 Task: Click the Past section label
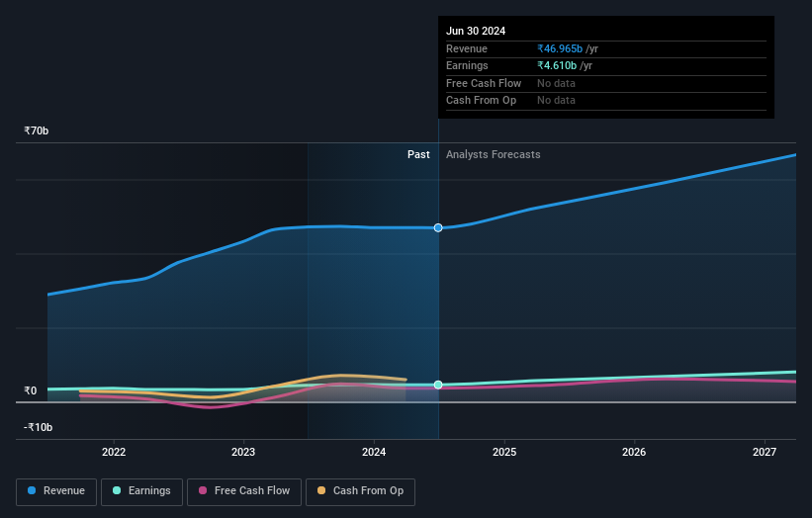point(418,154)
